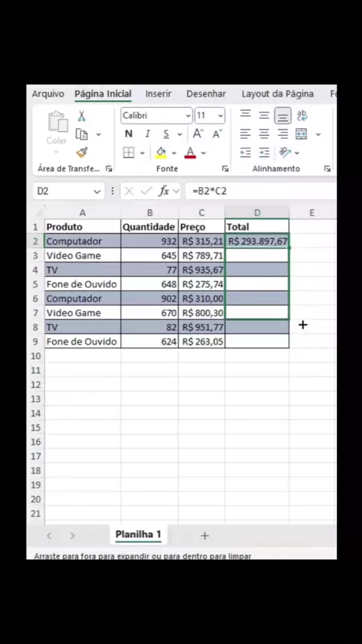Click the red font color icon
The height and width of the screenshot is (644, 362).
tap(190, 153)
